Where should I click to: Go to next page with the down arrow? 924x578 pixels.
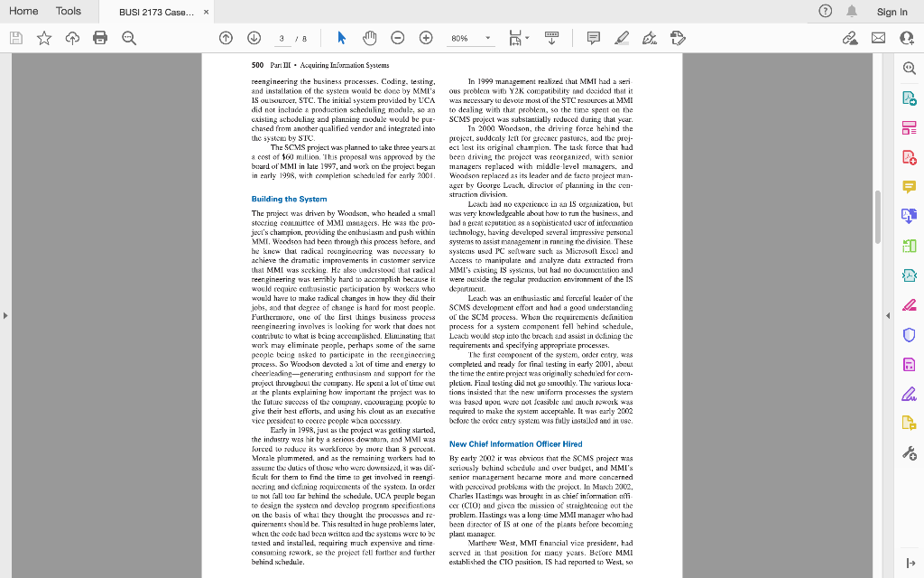[x=254, y=38]
